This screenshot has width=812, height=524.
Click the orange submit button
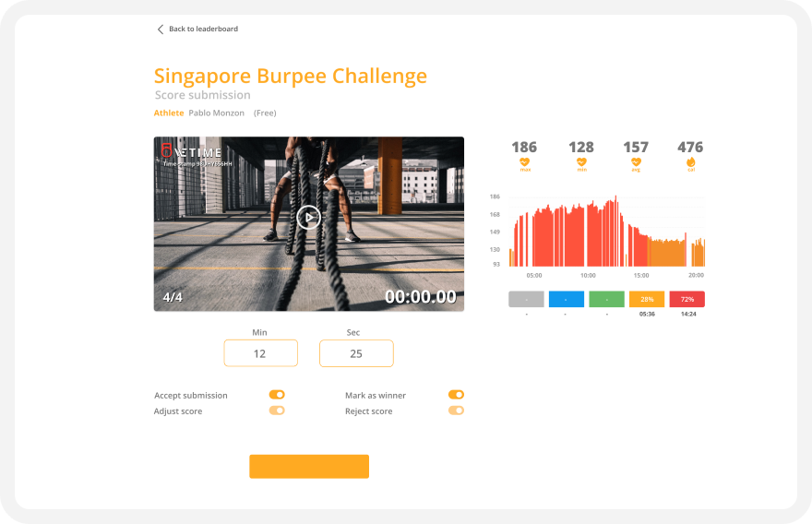pyautogui.click(x=309, y=466)
